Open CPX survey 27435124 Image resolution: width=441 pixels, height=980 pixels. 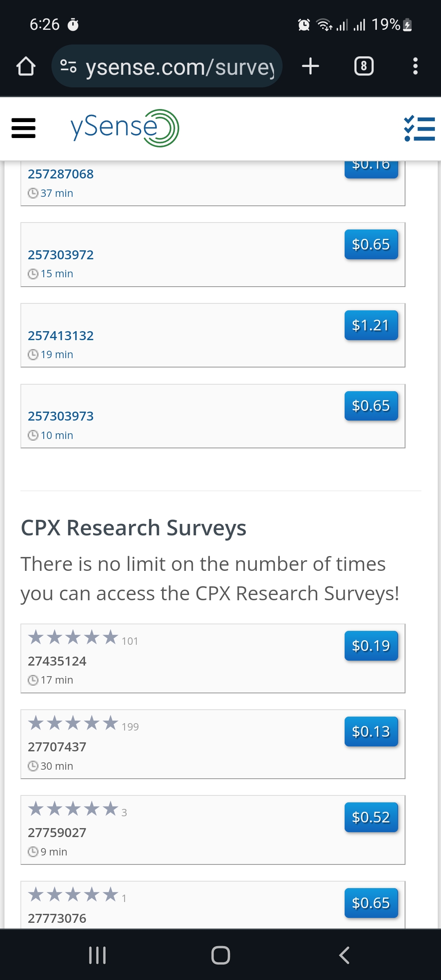(x=57, y=661)
